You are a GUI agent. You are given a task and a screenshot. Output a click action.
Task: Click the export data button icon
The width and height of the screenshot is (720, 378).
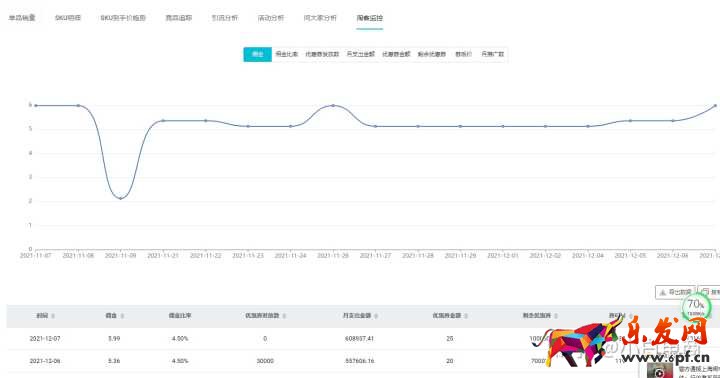click(x=663, y=292)
